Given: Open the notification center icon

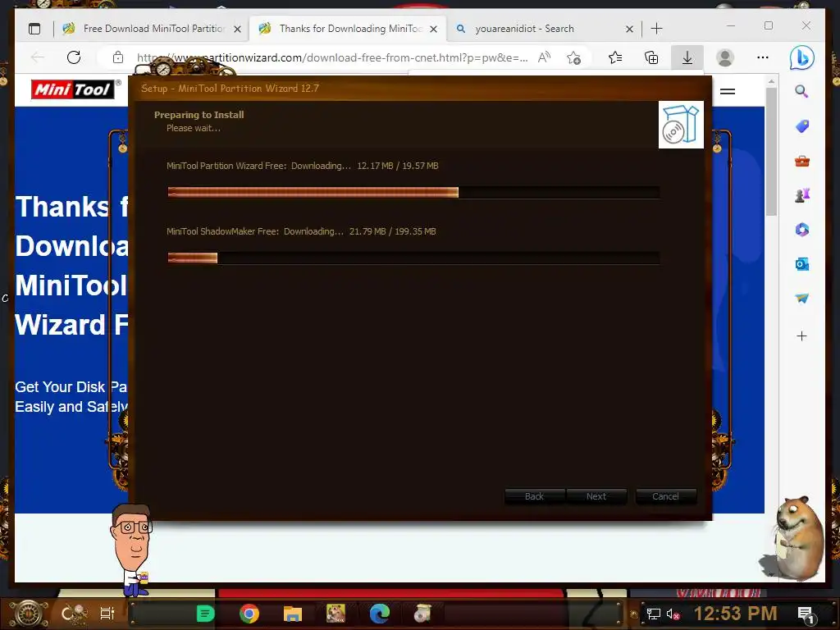Looking at the screenshot, I should tap(806, 614).
